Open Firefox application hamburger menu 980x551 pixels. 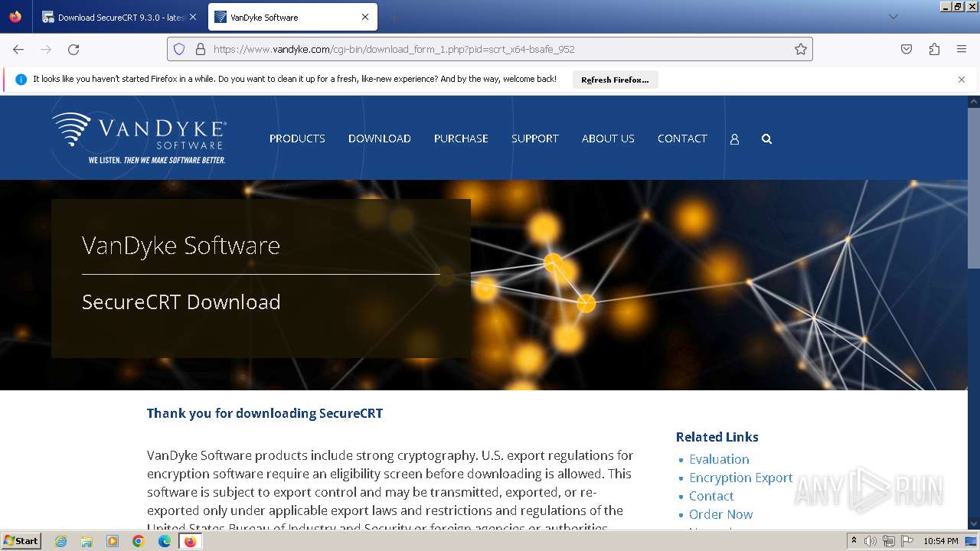point(962,49)
